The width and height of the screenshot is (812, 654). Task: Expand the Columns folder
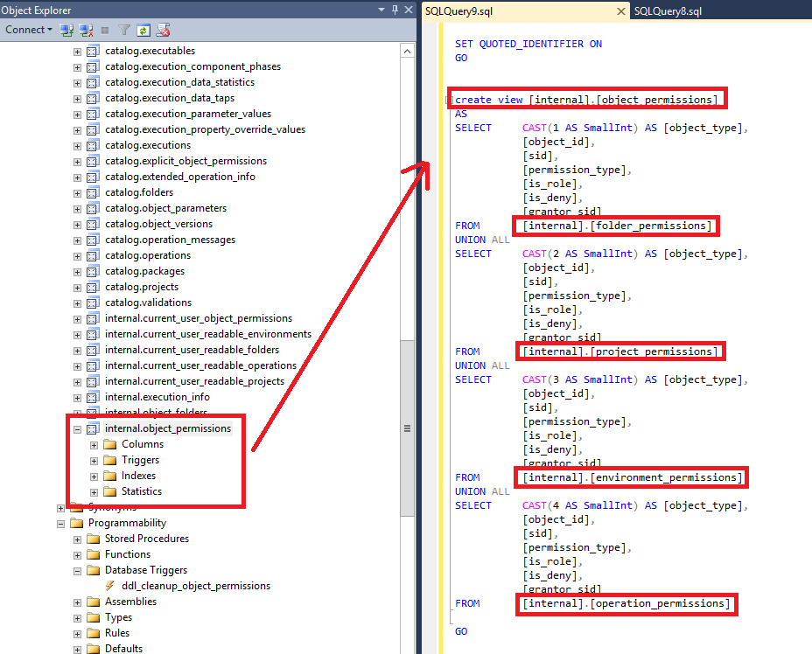point(94,444)
